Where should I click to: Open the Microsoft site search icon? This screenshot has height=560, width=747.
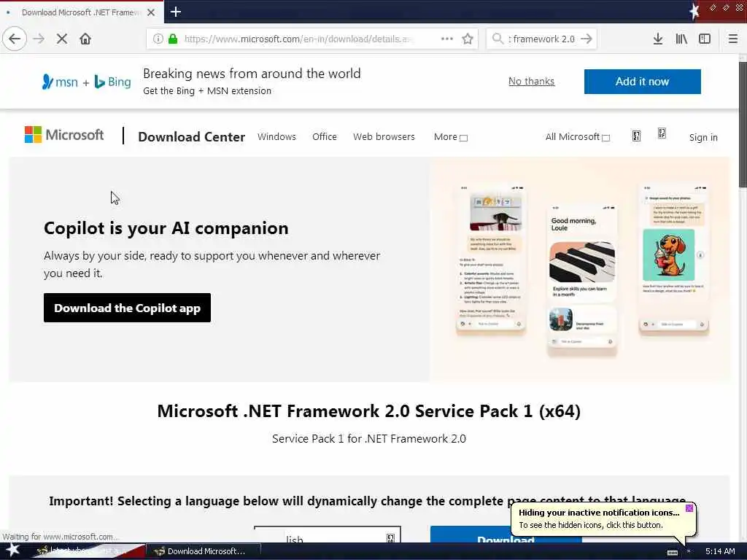(x=636, y=136)
